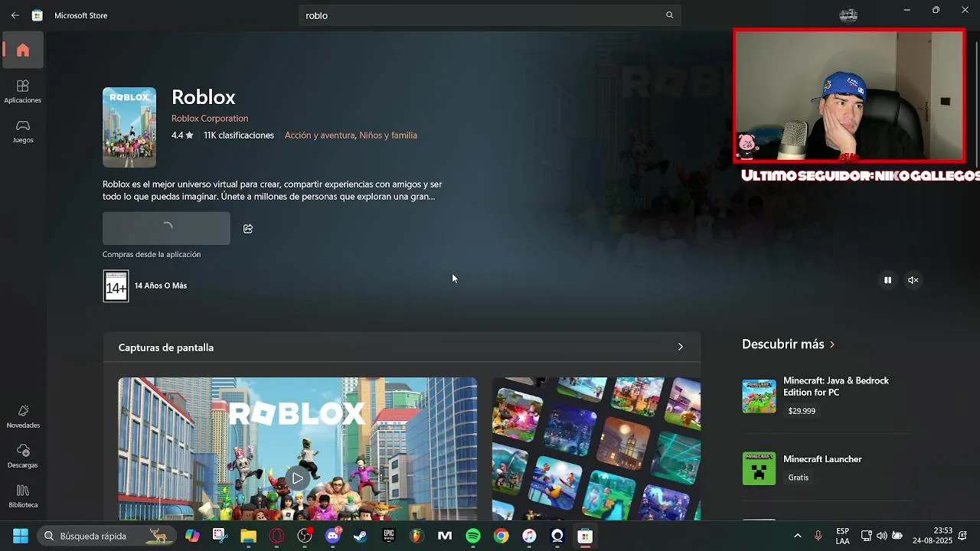Screen dimensions: 980x551
Task: Open Minecraft: Java & Bedrock Edition
Action: point(836,386)
